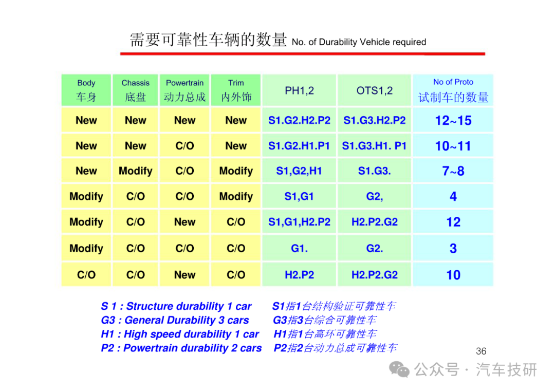Click the proto count '4'

tap(453, 197)
